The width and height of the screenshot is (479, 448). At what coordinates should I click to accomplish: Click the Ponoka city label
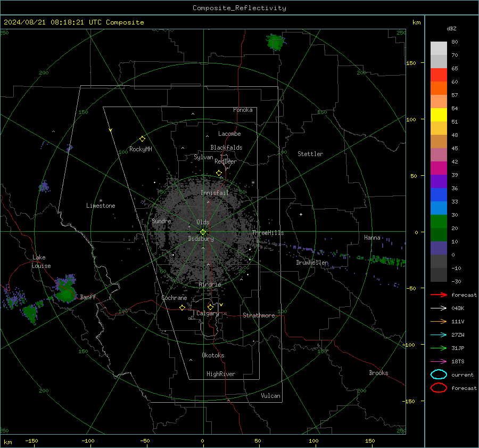pos(243,110)
